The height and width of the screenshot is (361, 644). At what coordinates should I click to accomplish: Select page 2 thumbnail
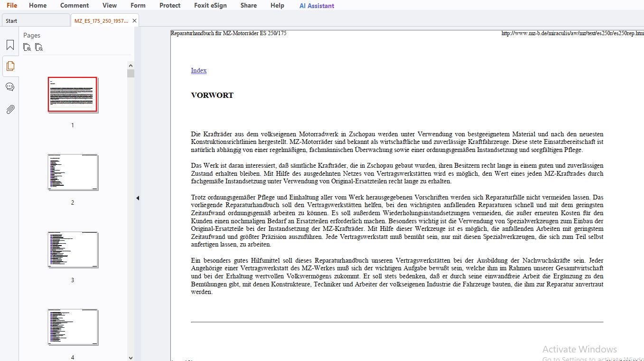[x=73, y=172]
